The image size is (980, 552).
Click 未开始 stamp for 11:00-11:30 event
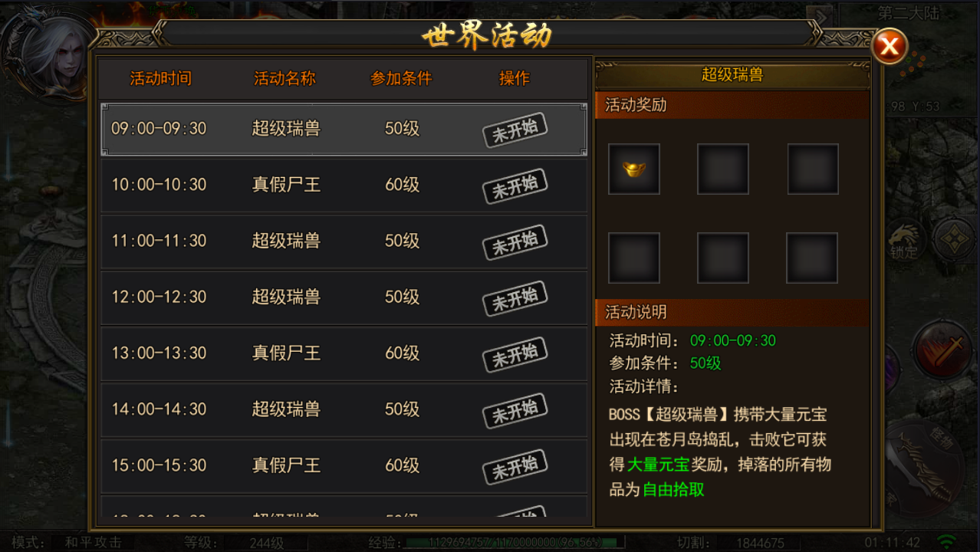click(x=515, y=242)
